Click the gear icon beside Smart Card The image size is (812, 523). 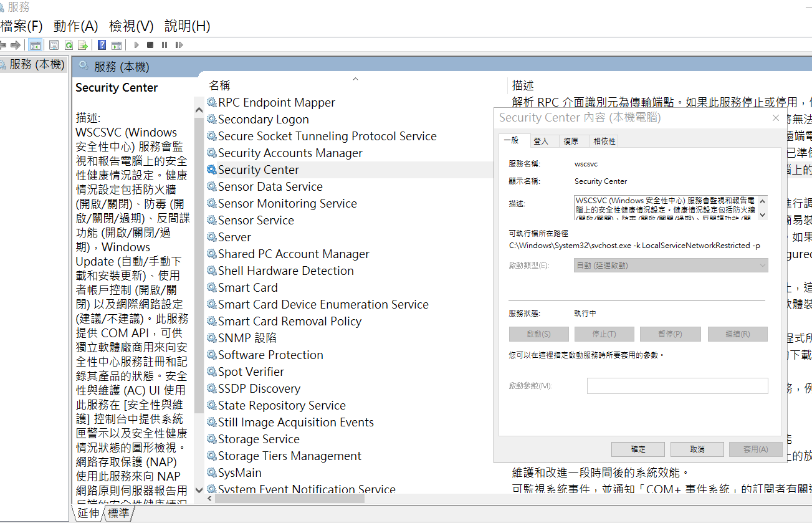212,287
